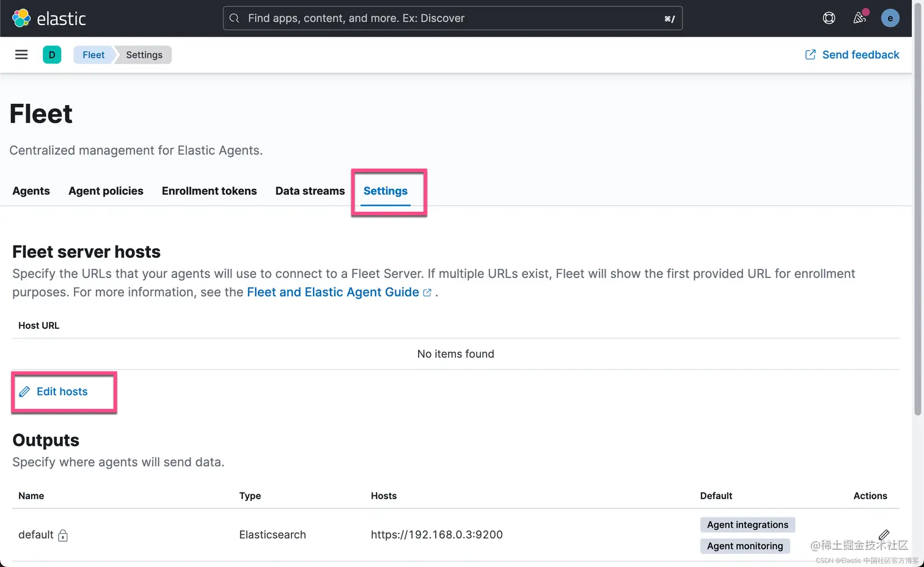Open the Fleet and Elastic Agent Guide link
The width and height of the screenshot is (924, 567).
(x=333, y=293)
